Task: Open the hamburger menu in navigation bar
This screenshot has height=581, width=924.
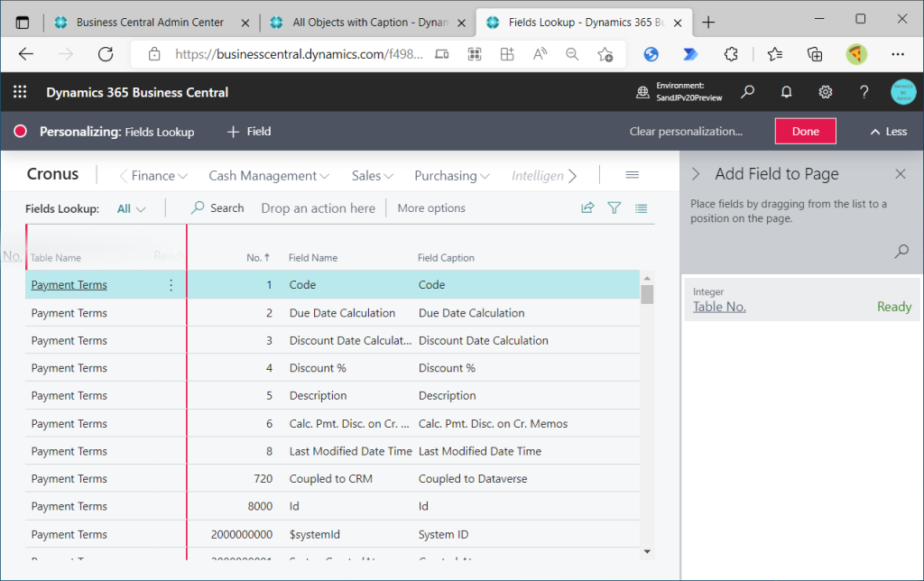Action: click(633, 175)
